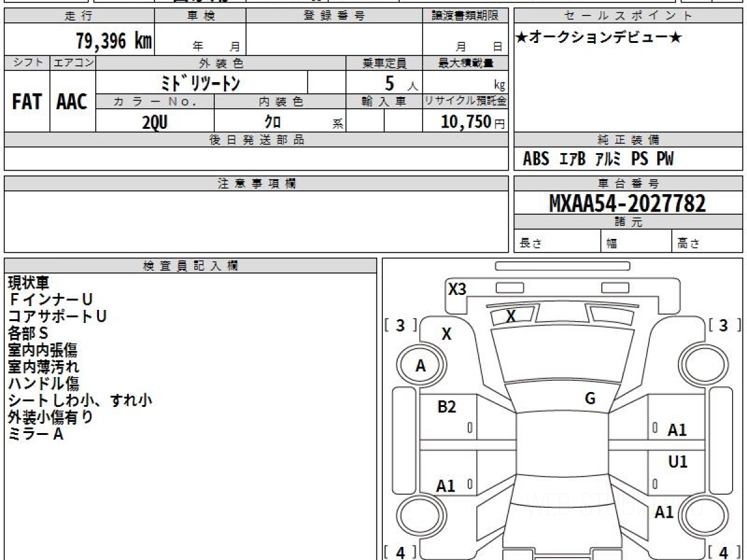Click the note シートしわ小、すれ小
This screenshot has height=560, width=747.
80,401
